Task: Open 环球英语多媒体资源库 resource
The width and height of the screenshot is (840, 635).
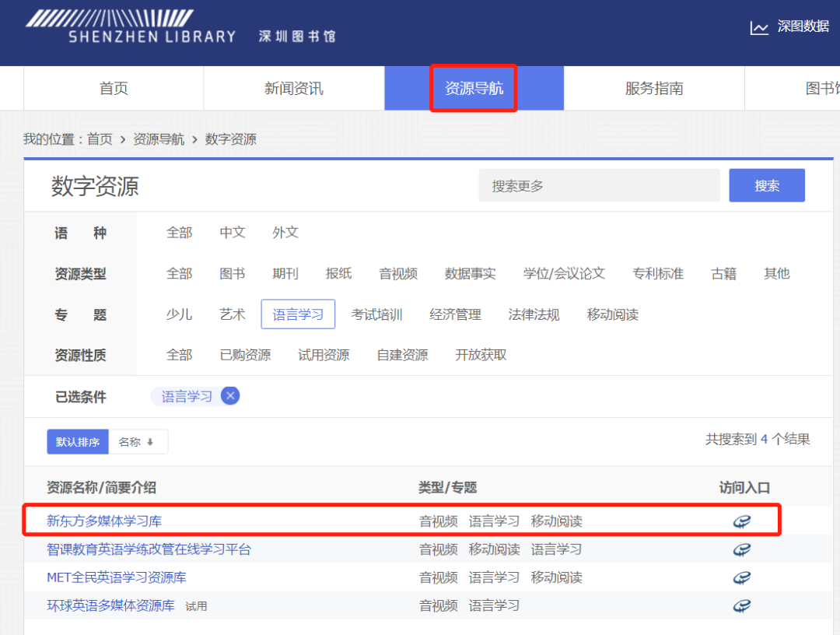Action: point(110,605)
